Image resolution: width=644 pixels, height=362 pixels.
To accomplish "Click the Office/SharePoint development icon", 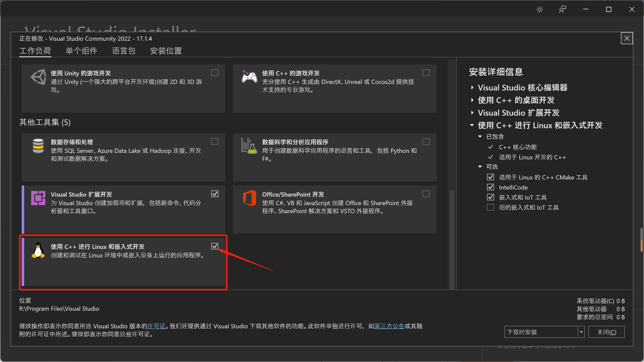I will coord(249,199).
